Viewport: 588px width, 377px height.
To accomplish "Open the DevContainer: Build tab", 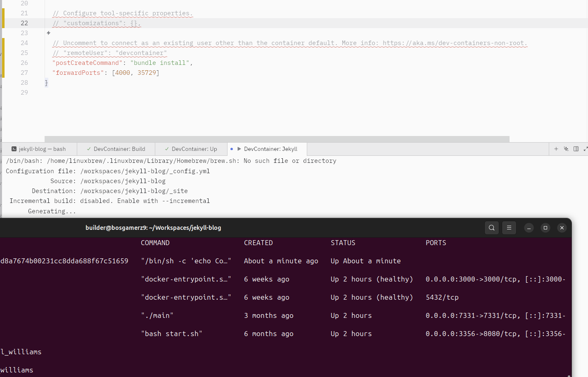I will [x=116, y=149].
